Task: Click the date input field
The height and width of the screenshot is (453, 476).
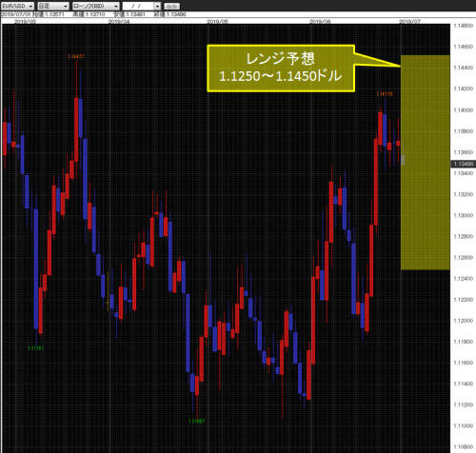Action: tap(138, 6)
